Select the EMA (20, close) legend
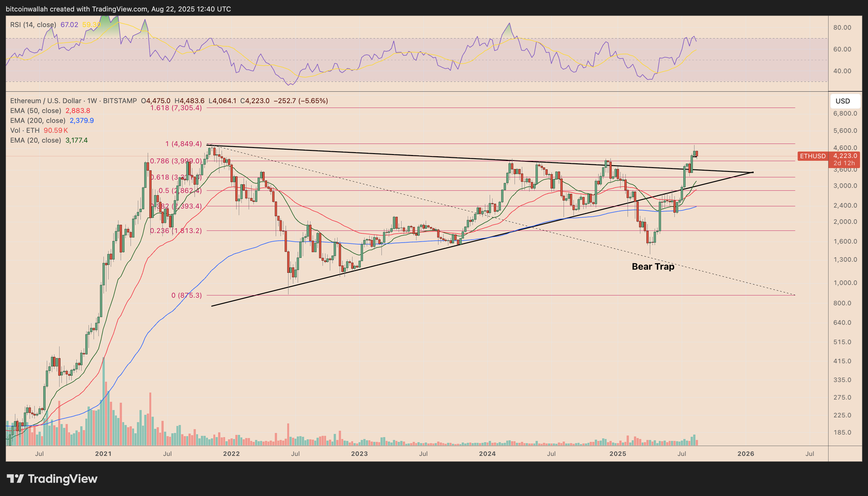Image resolution: width=868 pixels, height=496 pixels. (x=35, y=140)
